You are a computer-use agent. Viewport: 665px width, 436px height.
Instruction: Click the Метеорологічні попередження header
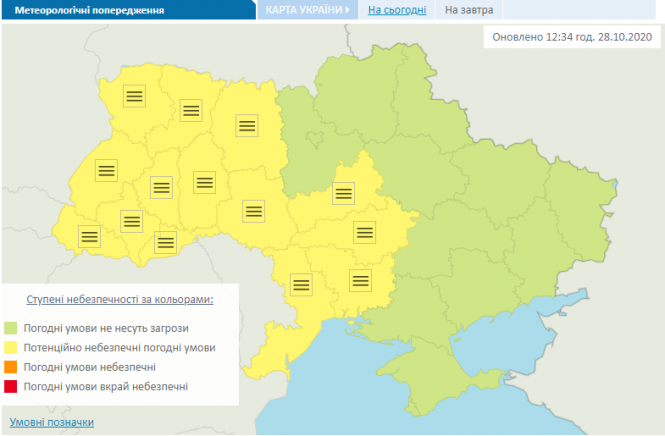[83, 10]
